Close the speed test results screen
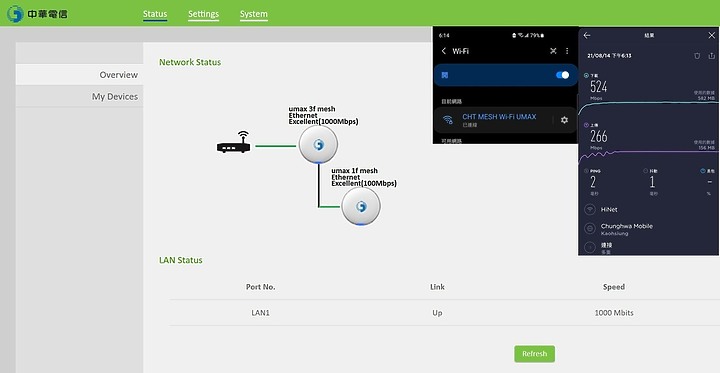The height and width of the screenshot is (373, 720). click(x=712, y=35)
